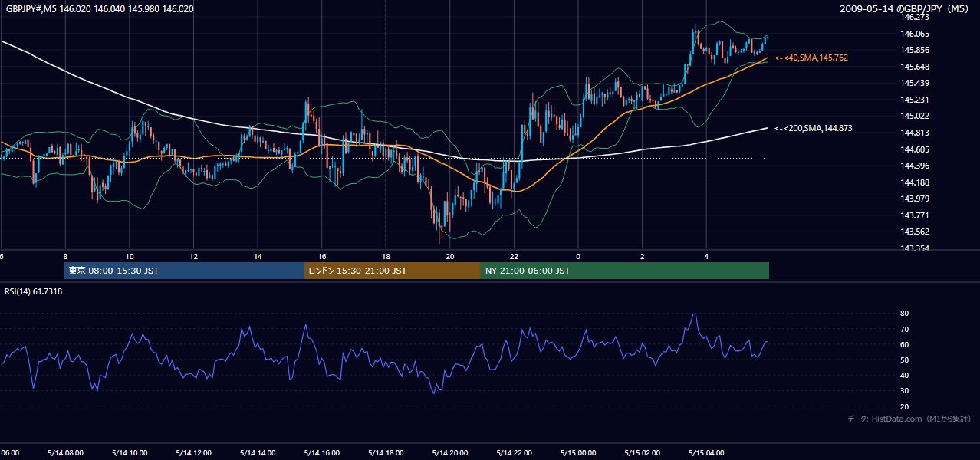Click price axis value 145.648
This screenshot has height=460, width=980.
(x=916, y=67)
